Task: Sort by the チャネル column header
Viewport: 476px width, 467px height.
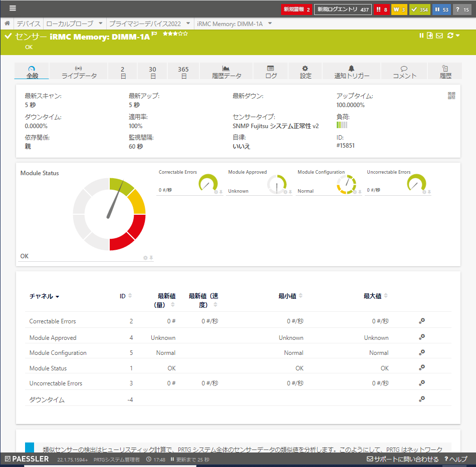Action: [x=44, y=296]
